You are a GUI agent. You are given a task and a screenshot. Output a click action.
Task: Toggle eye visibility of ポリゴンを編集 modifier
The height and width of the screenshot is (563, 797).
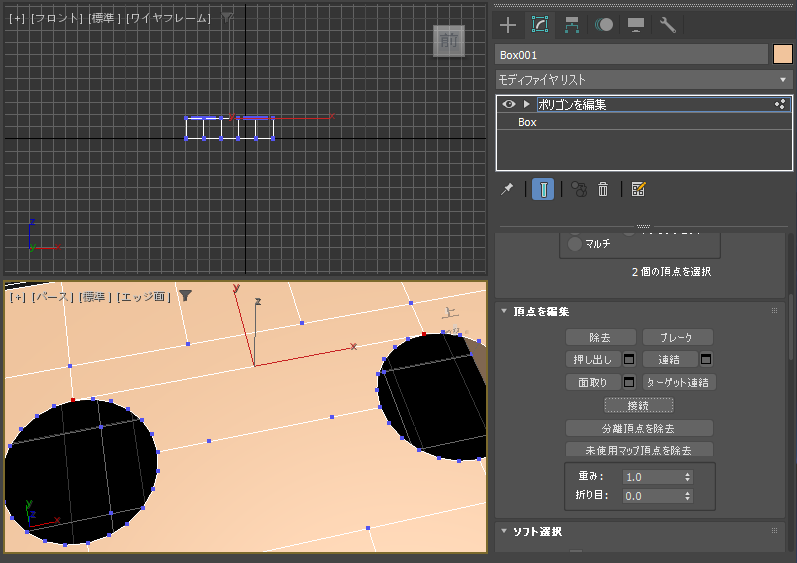509,104
